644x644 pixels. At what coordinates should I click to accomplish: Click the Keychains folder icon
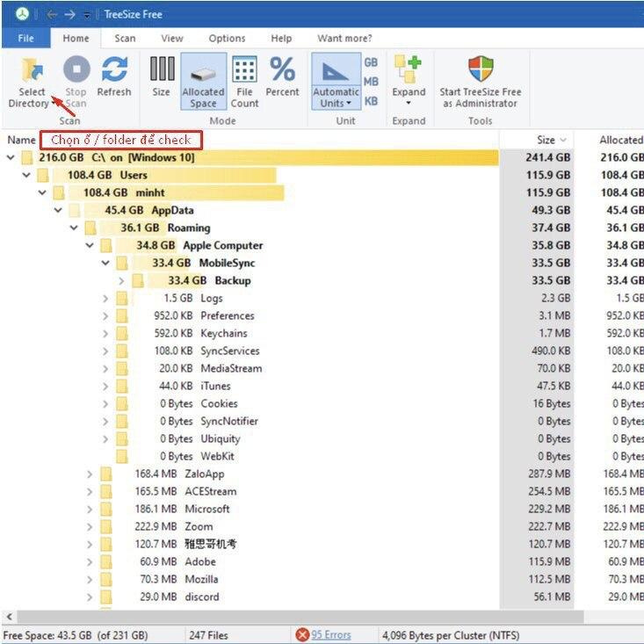click(x=121, y=333)
